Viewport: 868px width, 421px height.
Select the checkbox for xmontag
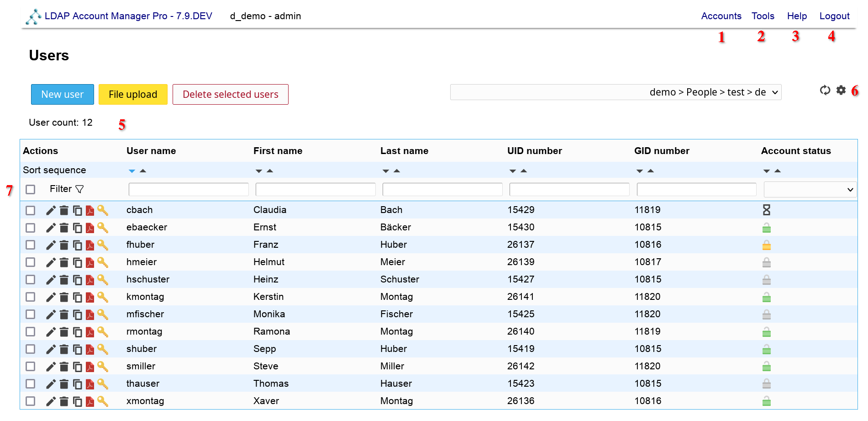[31, 401]
